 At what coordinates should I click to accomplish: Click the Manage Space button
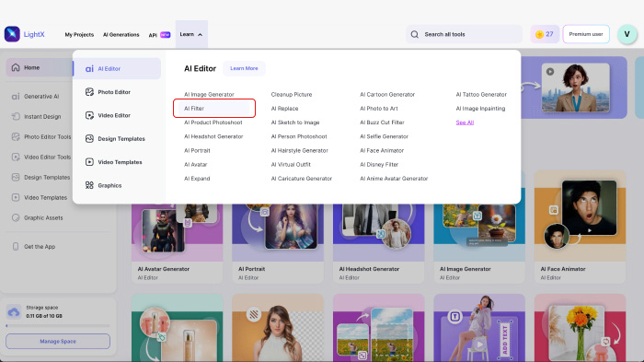(58, 342)
